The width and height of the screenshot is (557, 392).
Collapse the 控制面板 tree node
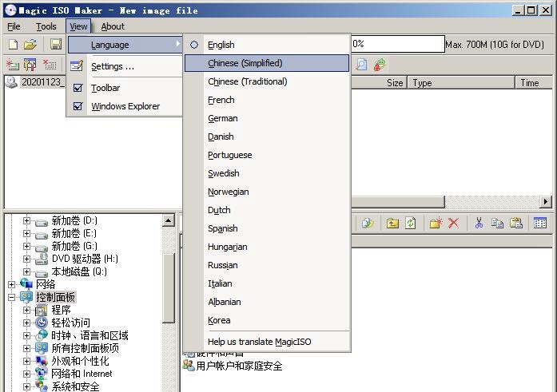[11, 297]
